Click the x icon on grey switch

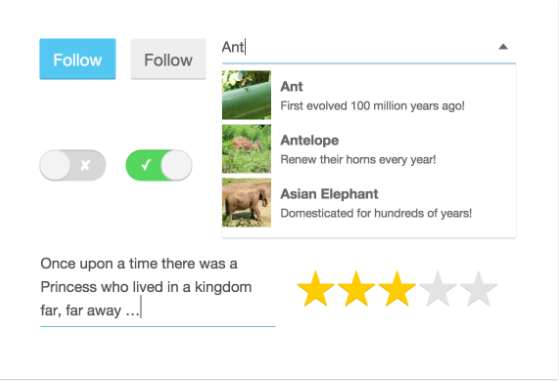point(85,165)
